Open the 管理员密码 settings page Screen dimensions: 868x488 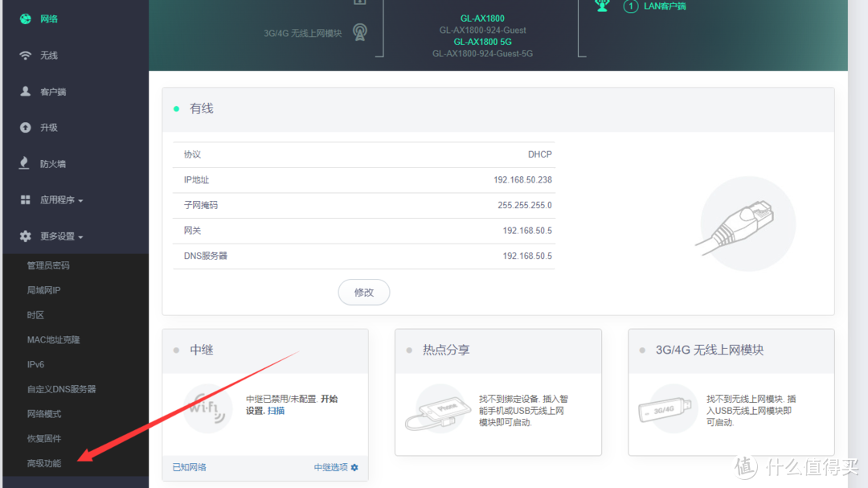pos(50,265)
